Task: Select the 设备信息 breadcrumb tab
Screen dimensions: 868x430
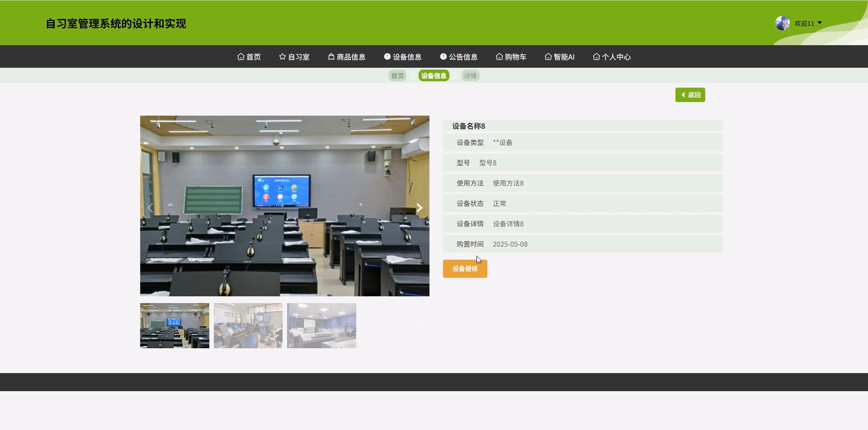Action: click(434, 76)
